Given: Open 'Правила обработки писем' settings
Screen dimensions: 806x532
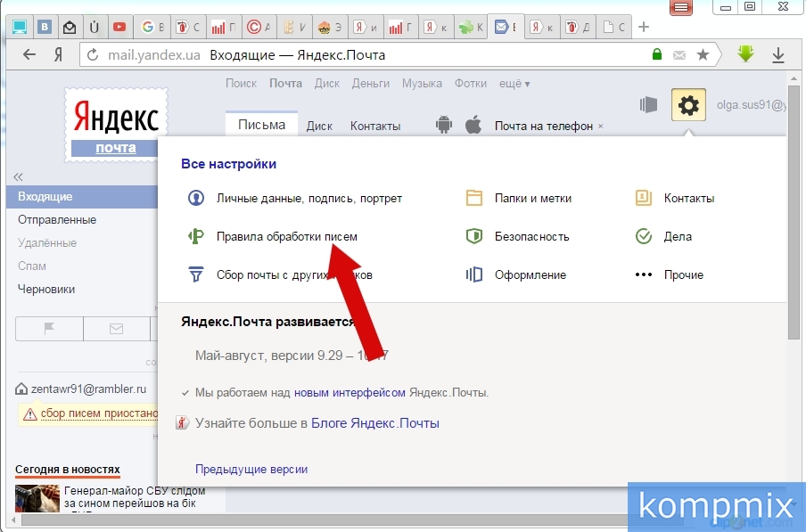Looking at the screenshot, I should (286, 236).
